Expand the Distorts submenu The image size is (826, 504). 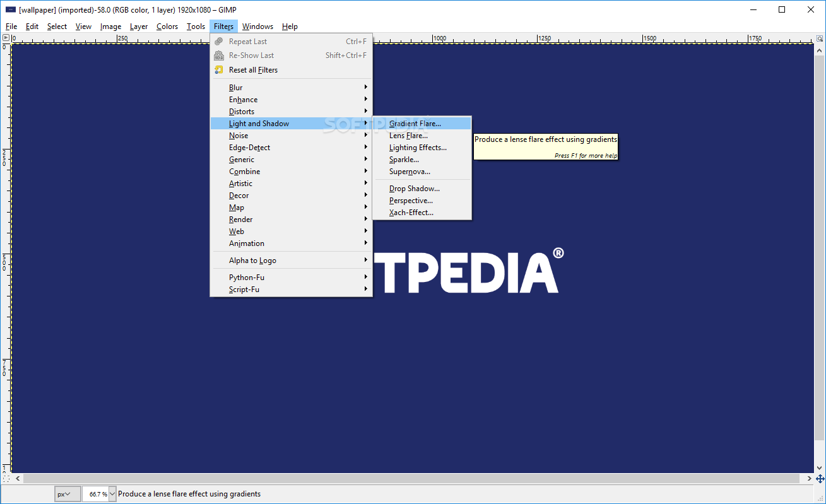tap(291, 112)
